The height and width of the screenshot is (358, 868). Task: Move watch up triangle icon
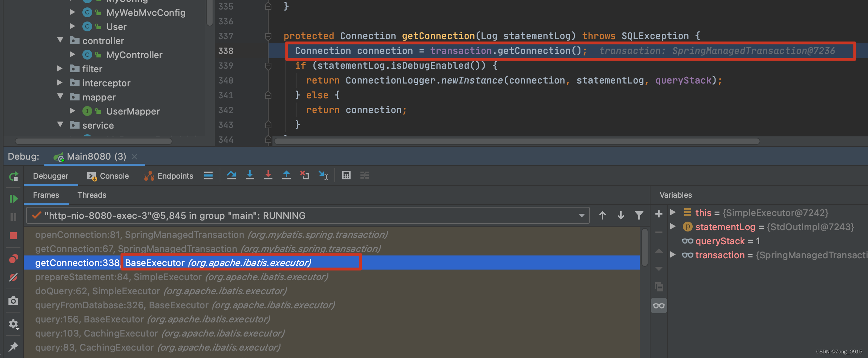pyautogui.click(x=659, y=251)
